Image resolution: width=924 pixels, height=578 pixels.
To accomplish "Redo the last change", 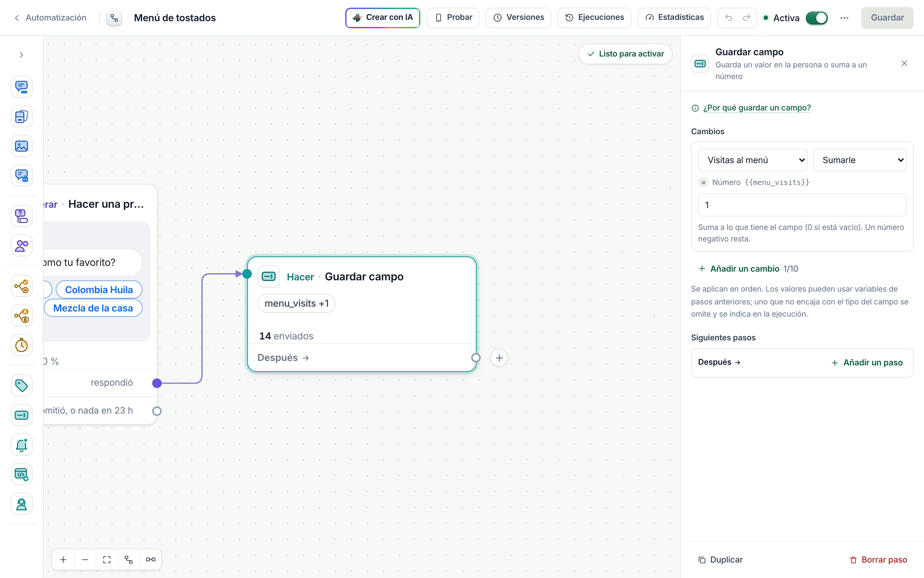I will point(747,18).
